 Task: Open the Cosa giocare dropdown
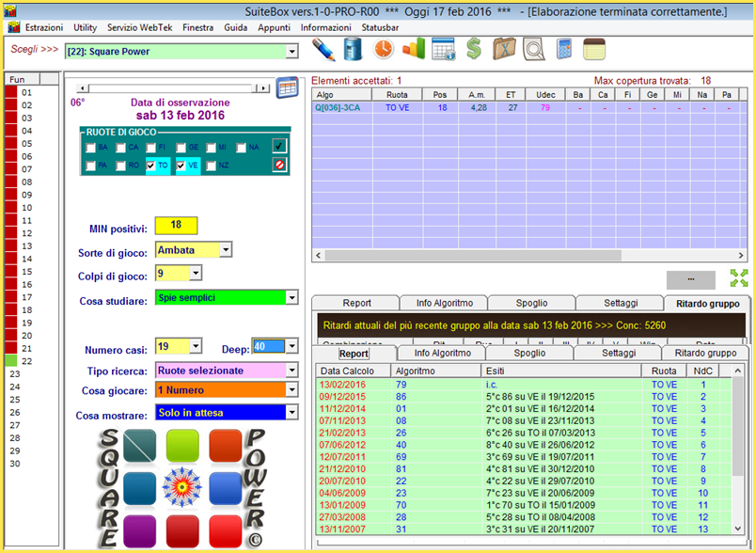(x=292, y=389)
